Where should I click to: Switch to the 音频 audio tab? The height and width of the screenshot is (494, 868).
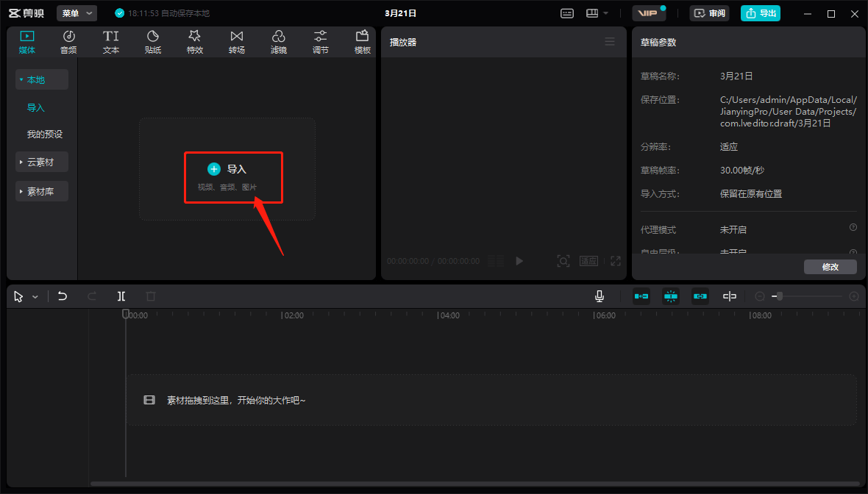pos(68,42)
